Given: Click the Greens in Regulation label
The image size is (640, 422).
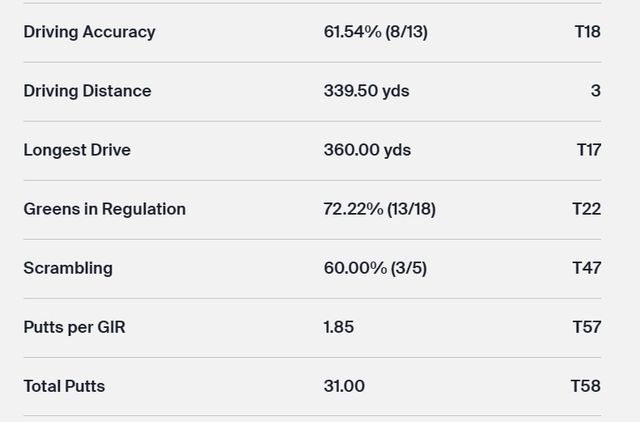Looking at the screenshot, I should [104, 209].
